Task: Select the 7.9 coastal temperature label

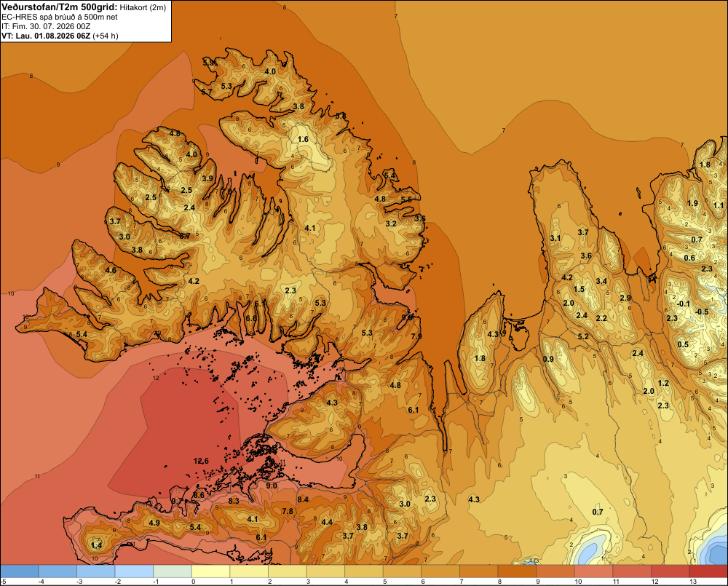Action: [416, 336]
